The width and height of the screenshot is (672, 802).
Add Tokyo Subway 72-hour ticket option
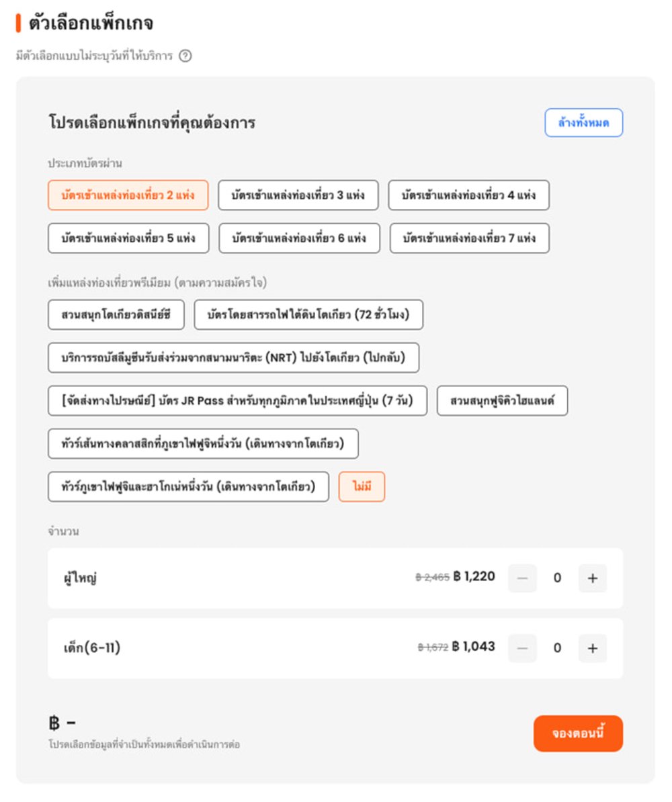tap(308, 314)
